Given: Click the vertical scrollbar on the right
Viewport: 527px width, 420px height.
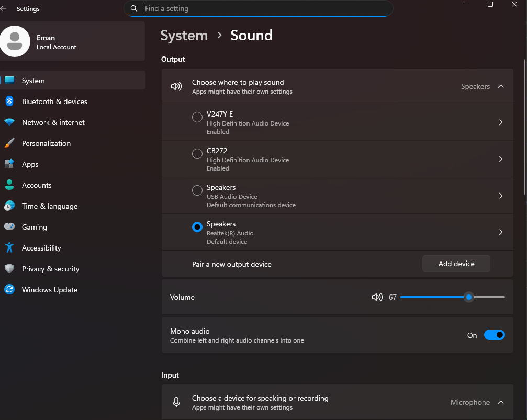Looking at the screenshot, I should [x=524, y=127].
